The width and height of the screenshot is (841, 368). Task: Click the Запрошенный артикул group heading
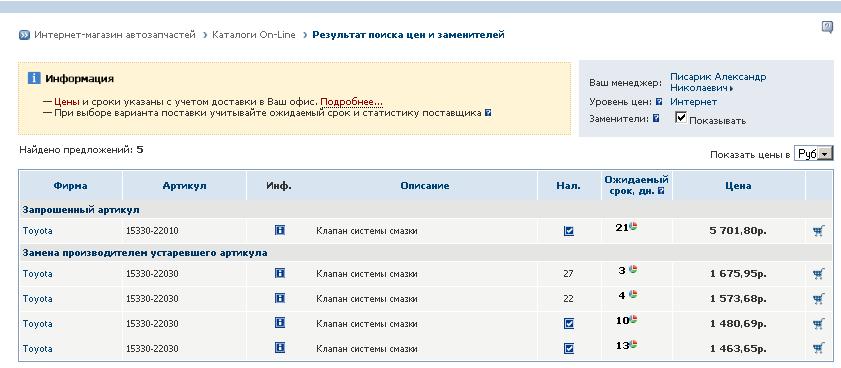click(x=81, y=210)
